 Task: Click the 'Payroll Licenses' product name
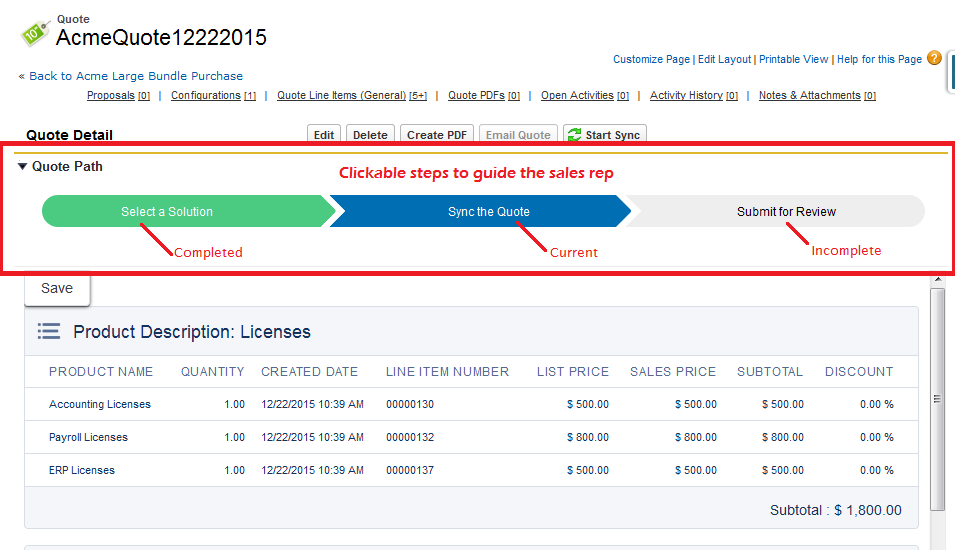click(88, 437)
